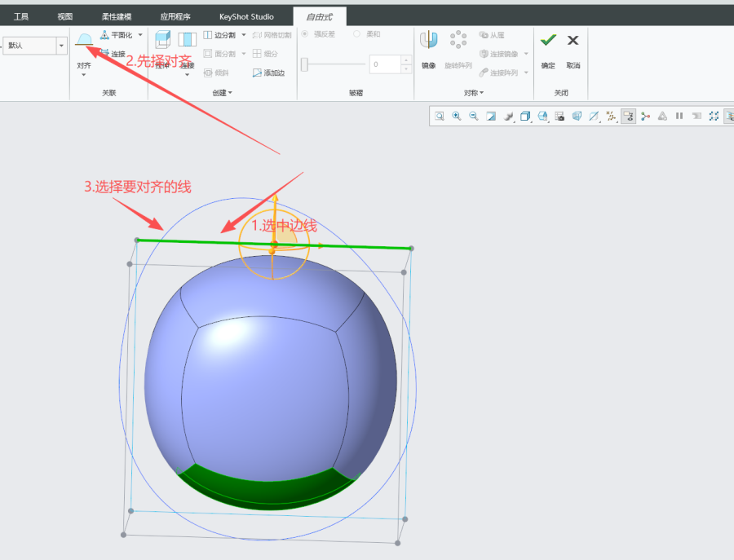734x560 pixels.
Task: Click the refit view icon
Action: 440,117
